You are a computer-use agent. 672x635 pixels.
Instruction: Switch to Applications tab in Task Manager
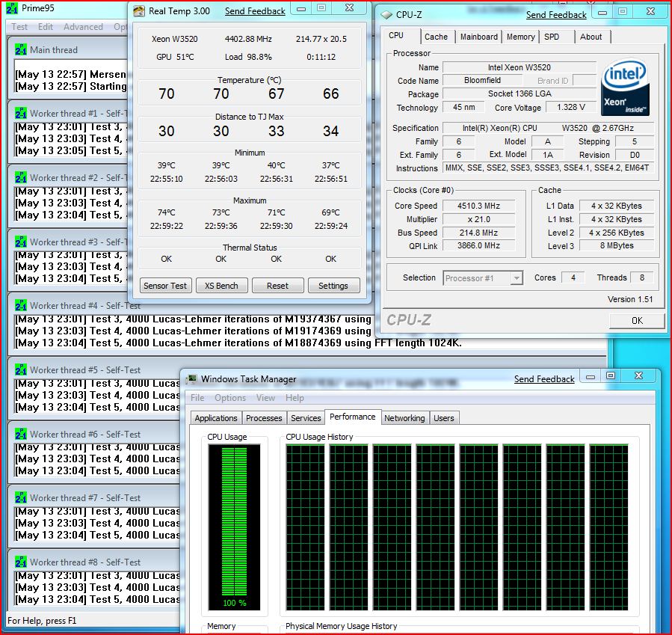(215, 418)
